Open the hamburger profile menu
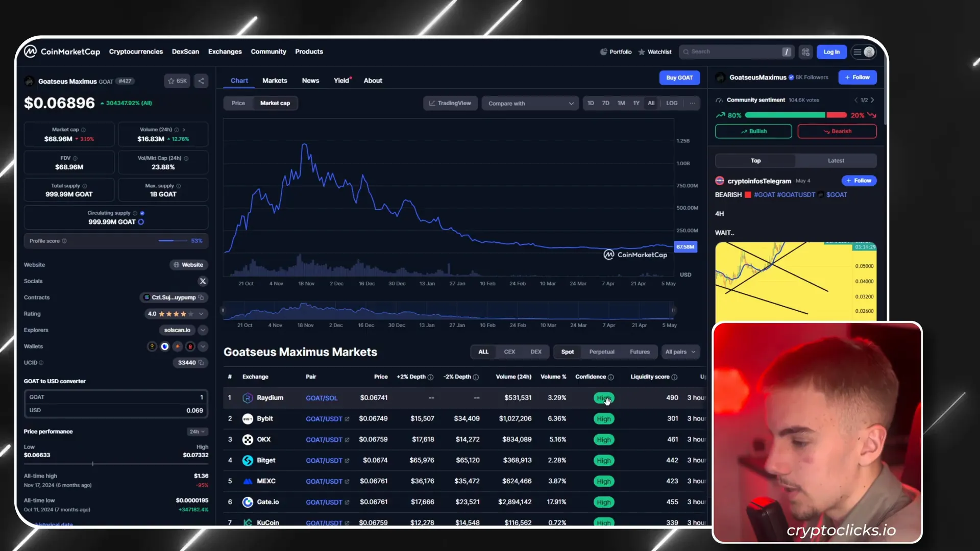 coord(864,52)
